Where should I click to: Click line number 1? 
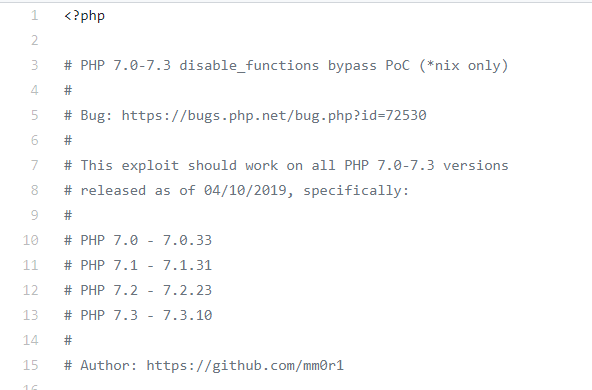[34, 15]
